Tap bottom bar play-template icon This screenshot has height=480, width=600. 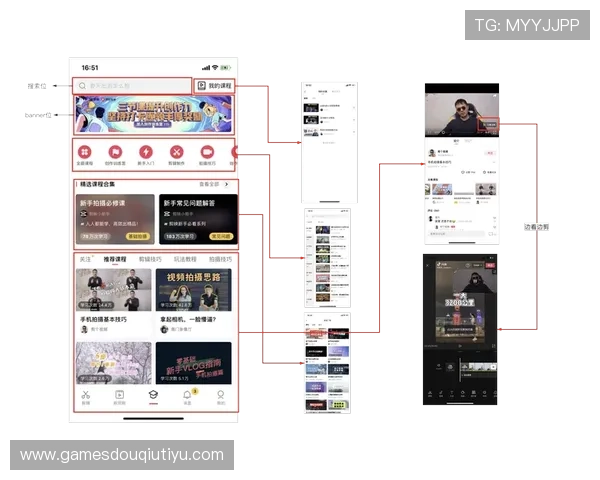point(120,397)
